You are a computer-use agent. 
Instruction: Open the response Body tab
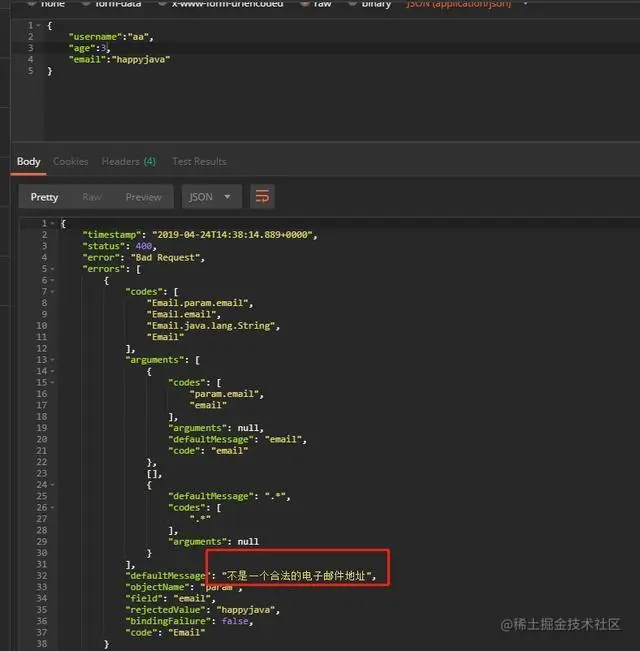(28, 162)
